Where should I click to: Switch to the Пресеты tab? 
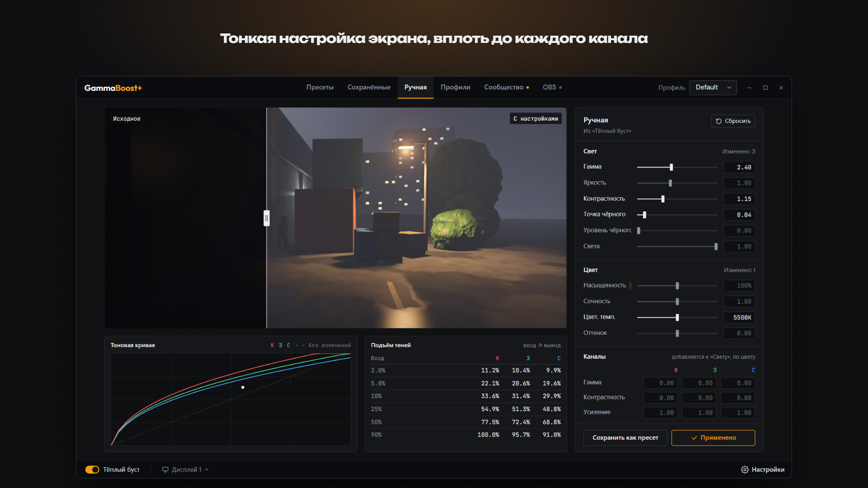pyautogui.click(x=320, y=87)
